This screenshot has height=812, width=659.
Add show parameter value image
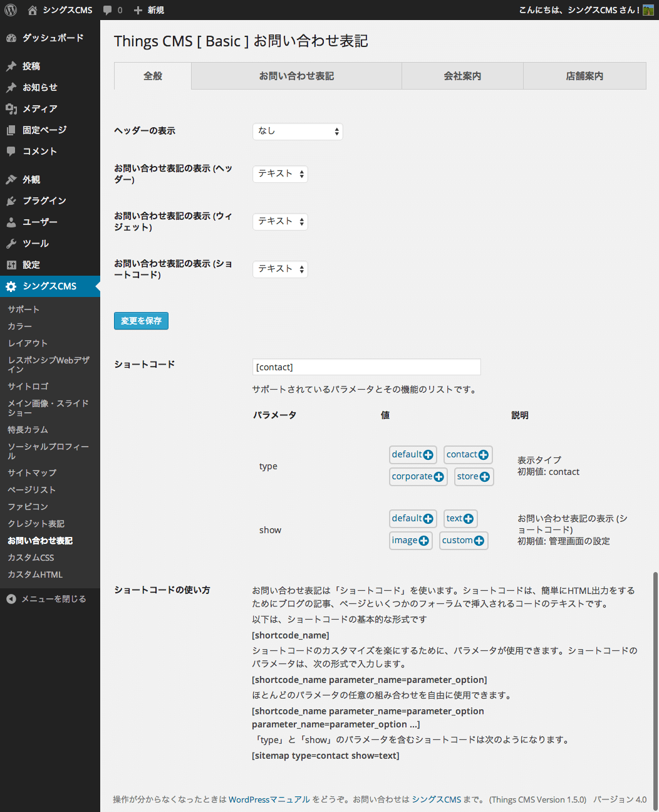pyautogui.click(x=411, y=541)
